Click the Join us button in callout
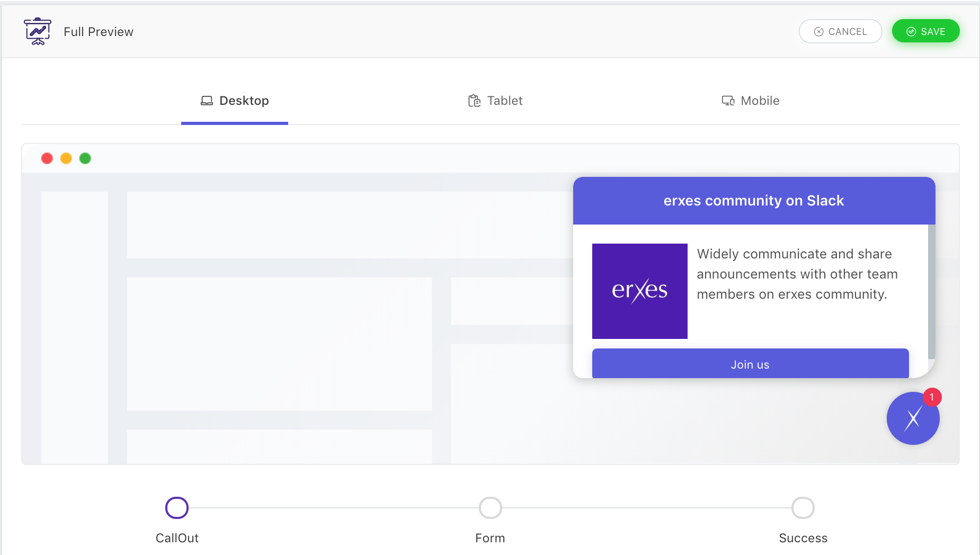Viewport: 980px width, 555px height. (750, 364)
